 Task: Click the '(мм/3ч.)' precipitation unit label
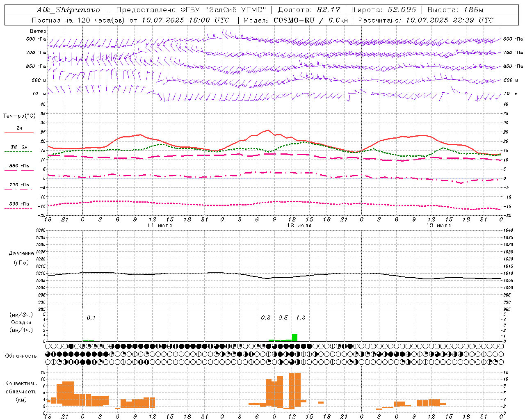pos(21,315)
